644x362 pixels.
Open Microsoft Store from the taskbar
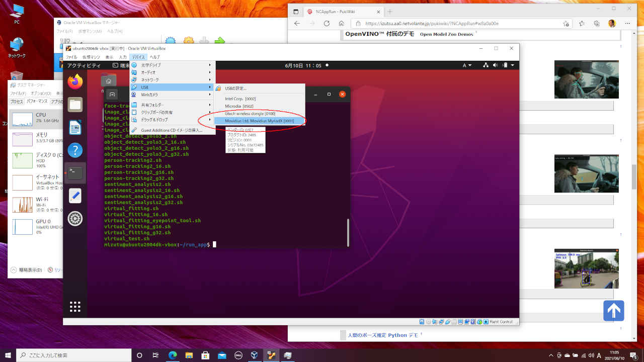205,355
